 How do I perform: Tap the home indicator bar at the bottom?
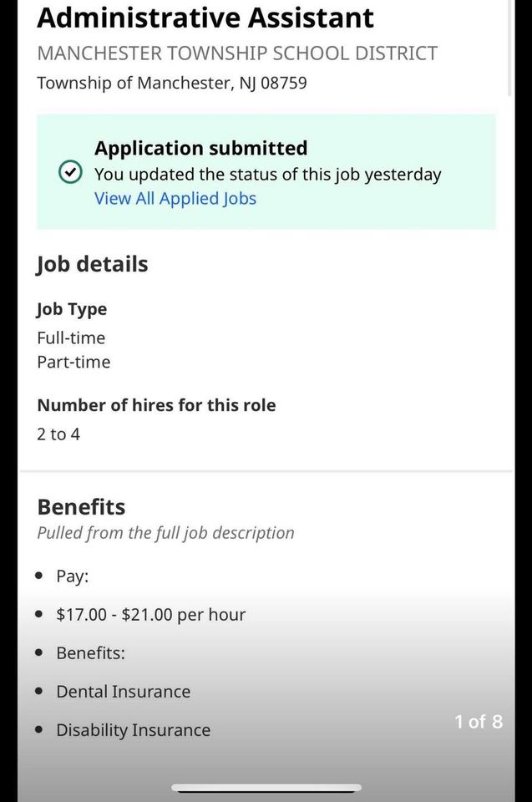click(x=266, y=788)
